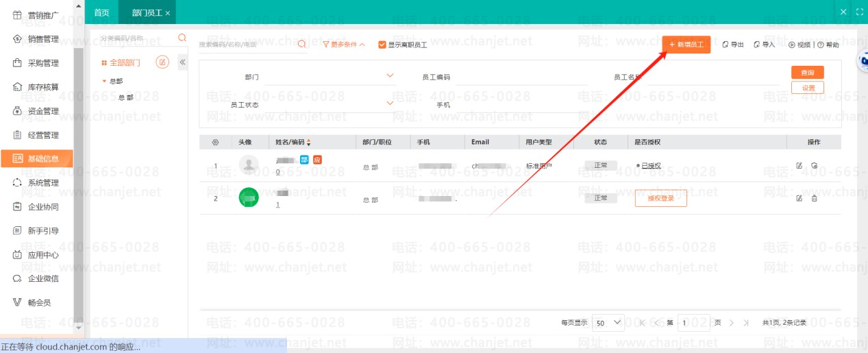Focus the 搜索编码/名称/电话 employee search field
Screen dimensions: 868x353
(247, 45)
